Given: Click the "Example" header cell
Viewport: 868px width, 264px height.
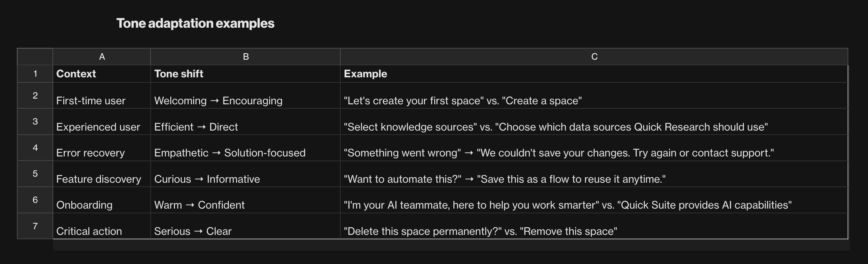Looking at the screenshot, I should (x=594, y=74).
